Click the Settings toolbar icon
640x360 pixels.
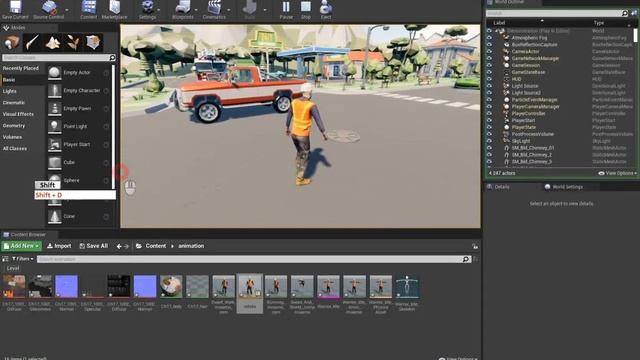(x=147, y=7)
